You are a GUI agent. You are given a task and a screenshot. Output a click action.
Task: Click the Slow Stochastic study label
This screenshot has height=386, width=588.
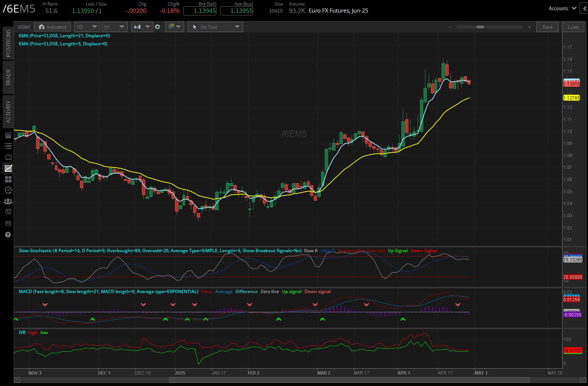point(160,251)
